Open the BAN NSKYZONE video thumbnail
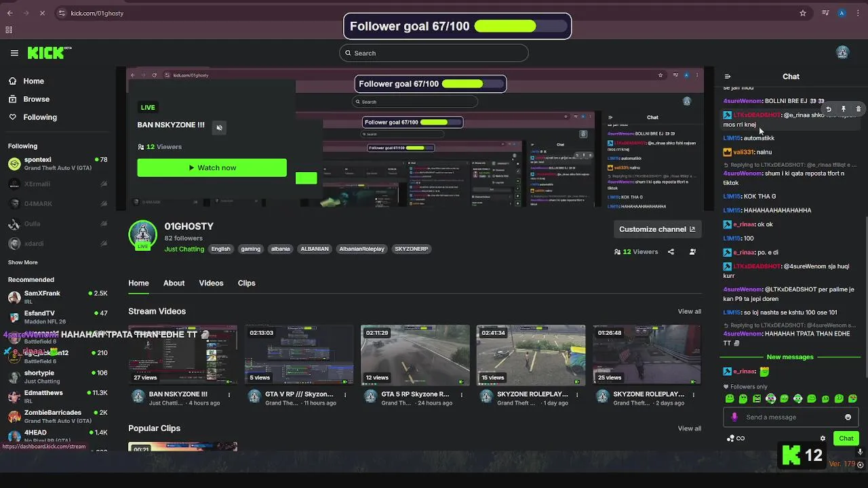The width and height of the screenshot is (868, 488). pyautogui.click(x=183, y=354)
